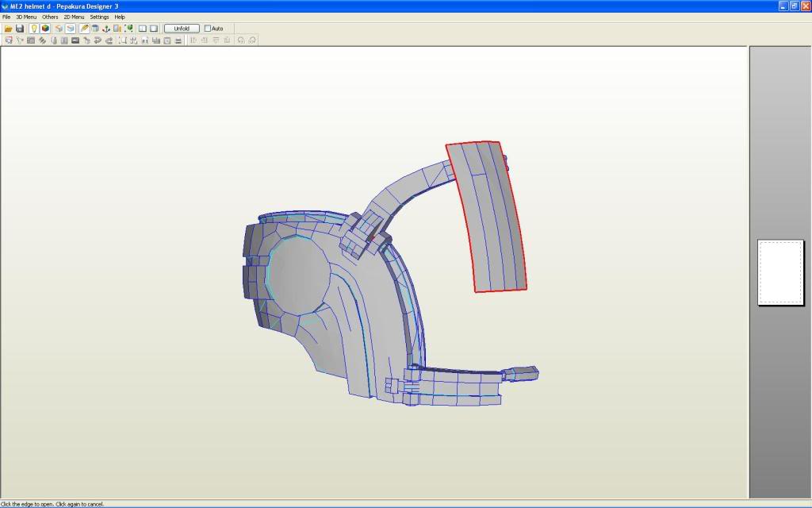
Task: Click the align-left icon in the disabled group
Action: 193,40
